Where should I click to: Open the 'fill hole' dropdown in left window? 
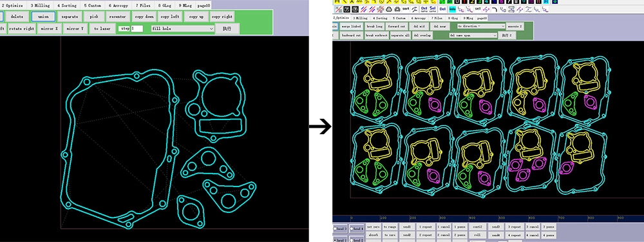tap(183, 28)
